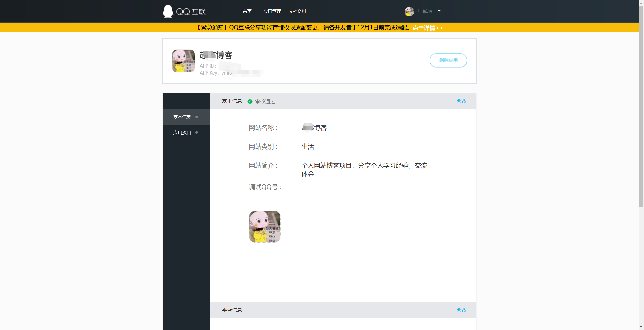Click the 删除应用 button
This screenshot has height=330, width=644.
tap(448, 60)
